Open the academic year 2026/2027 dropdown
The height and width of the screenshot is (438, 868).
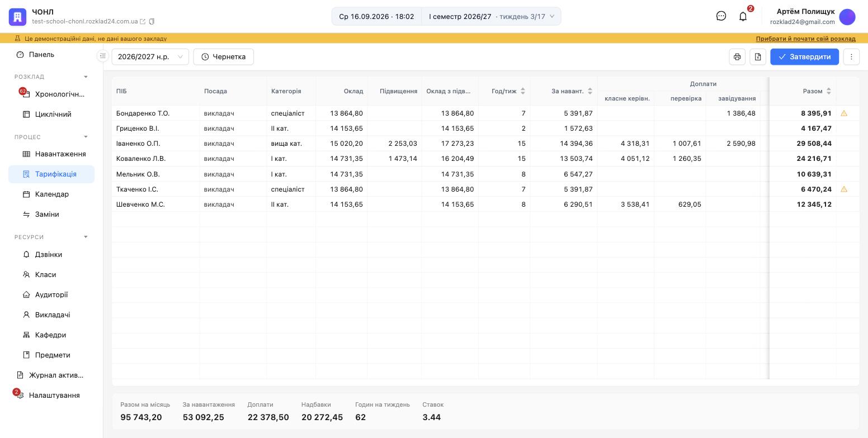(150, 57)
